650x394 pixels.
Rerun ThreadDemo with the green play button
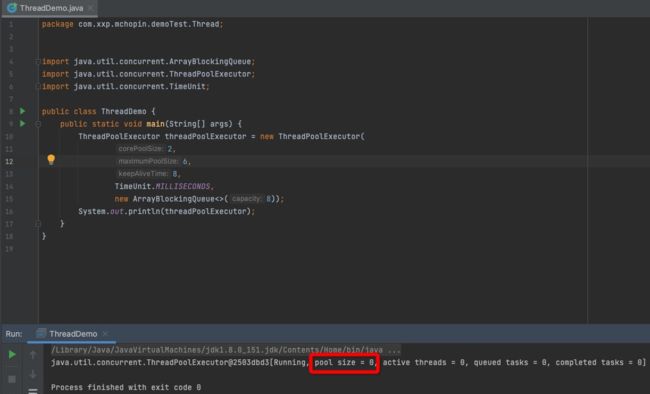tap(12, 355)
